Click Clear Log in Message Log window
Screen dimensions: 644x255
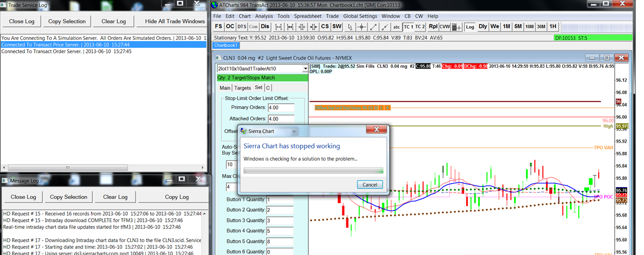coord(115,197)
